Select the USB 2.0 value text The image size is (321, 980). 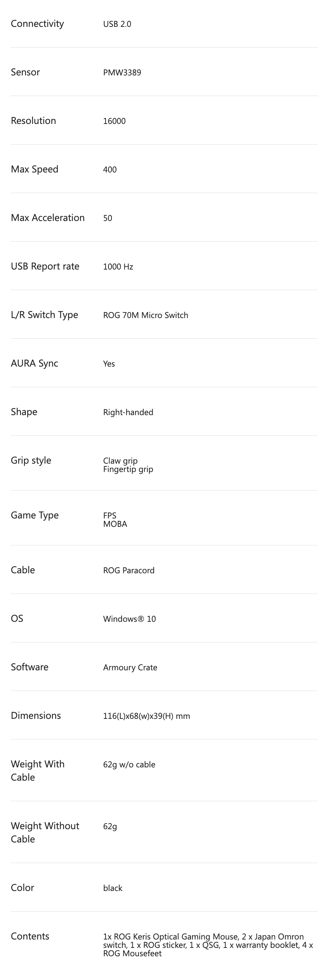tap(117, 24)
